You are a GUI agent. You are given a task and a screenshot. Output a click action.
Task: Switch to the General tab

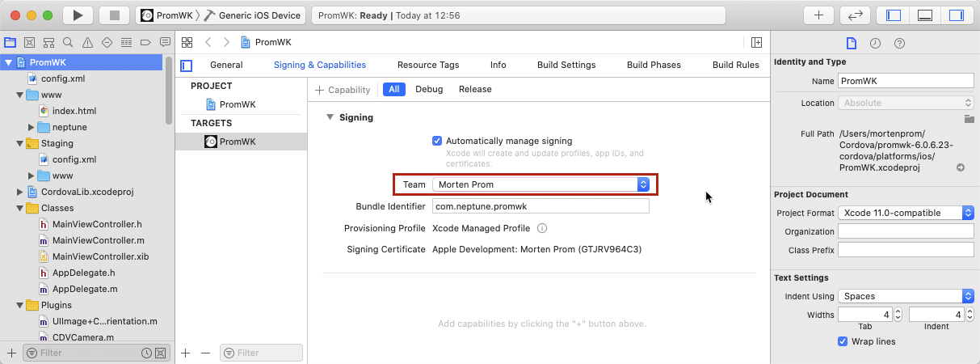226,65
